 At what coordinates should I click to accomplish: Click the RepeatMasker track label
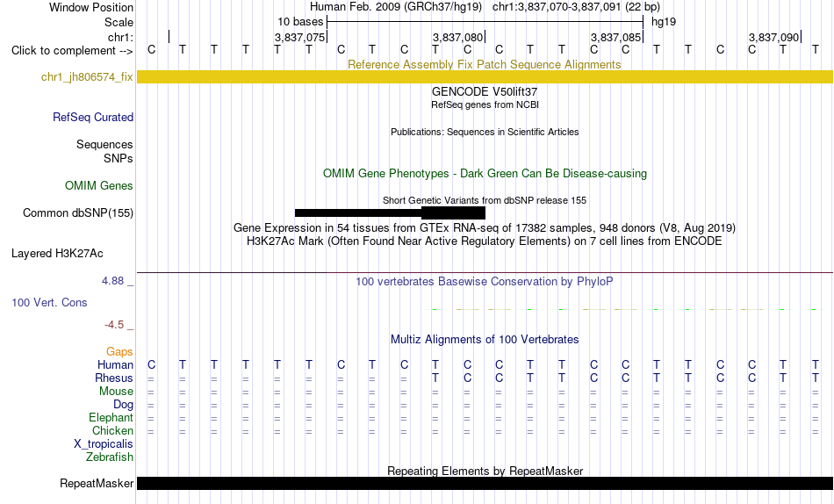(97, 483)
